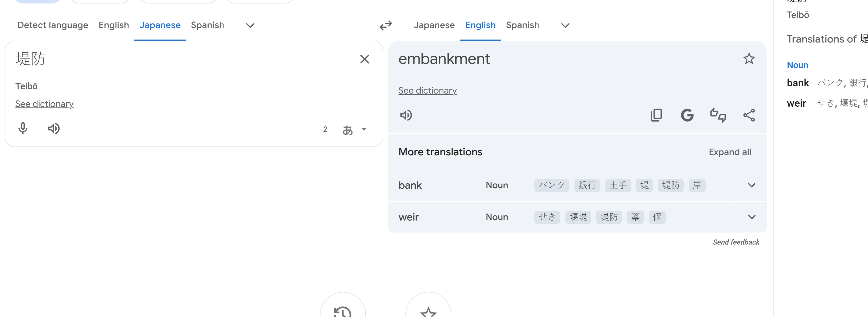Open See dictionary under embankment
Screen dimensions: 868x317
coord(428,90)
